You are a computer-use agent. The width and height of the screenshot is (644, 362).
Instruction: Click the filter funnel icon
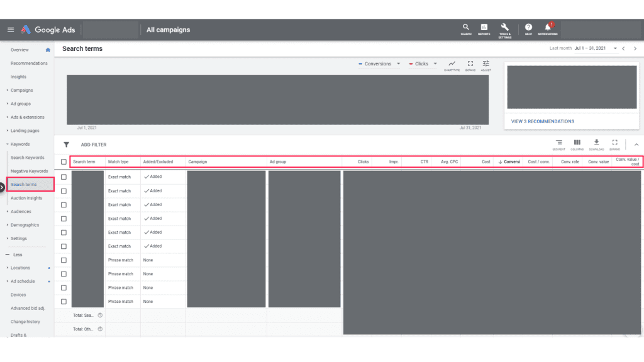pyautogui.click(x=66, y=145)
